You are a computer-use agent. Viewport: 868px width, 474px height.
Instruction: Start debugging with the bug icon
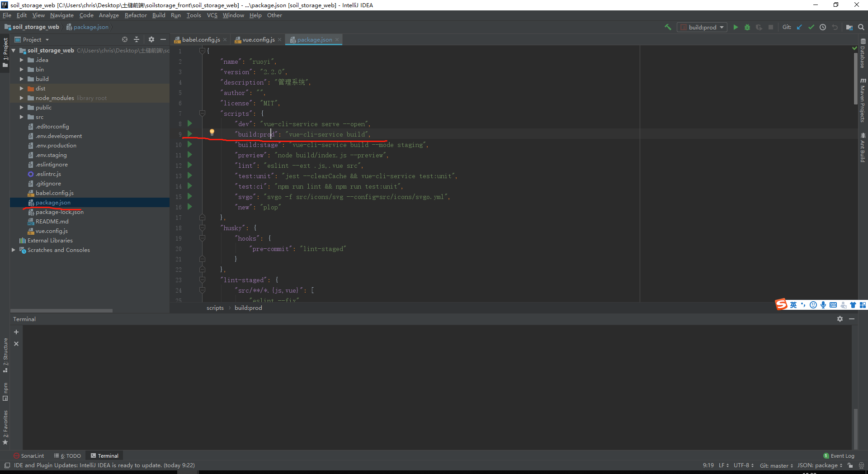747,27
